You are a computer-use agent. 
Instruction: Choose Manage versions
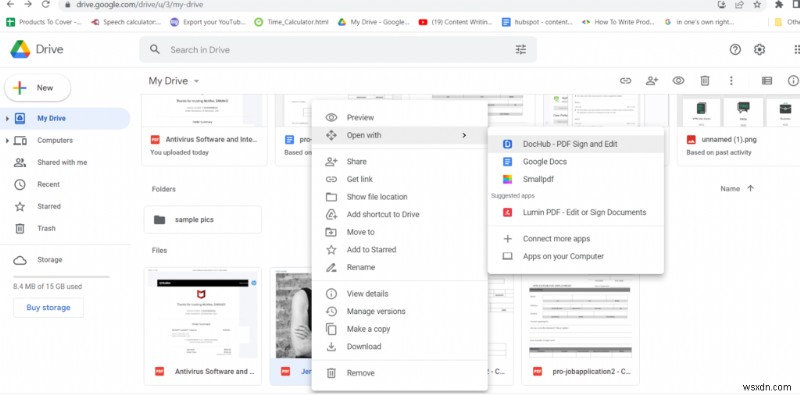(399, 311)
